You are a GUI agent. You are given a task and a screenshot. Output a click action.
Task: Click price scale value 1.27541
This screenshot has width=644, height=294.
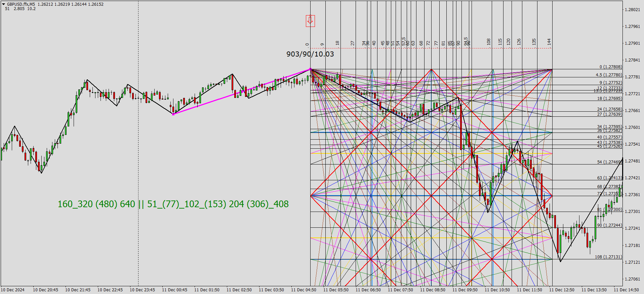(633, 144)
